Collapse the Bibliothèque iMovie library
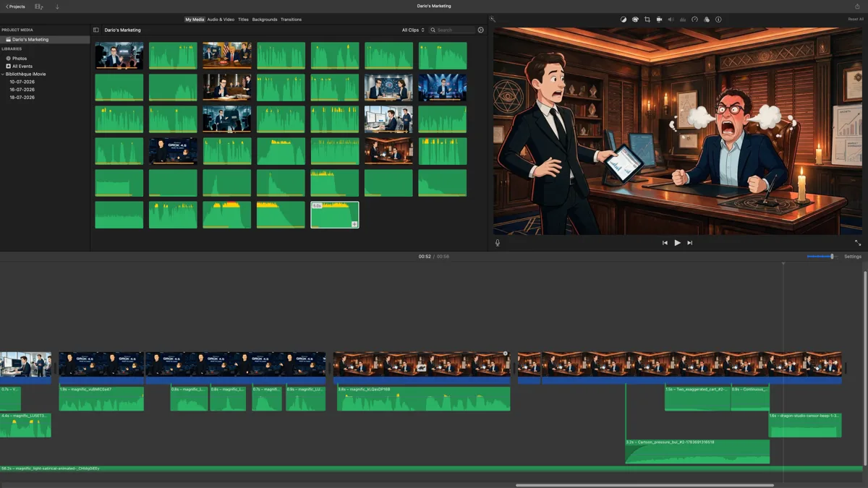Image resolution: width=868 pixels, height=488 pixels. point(3,74)
